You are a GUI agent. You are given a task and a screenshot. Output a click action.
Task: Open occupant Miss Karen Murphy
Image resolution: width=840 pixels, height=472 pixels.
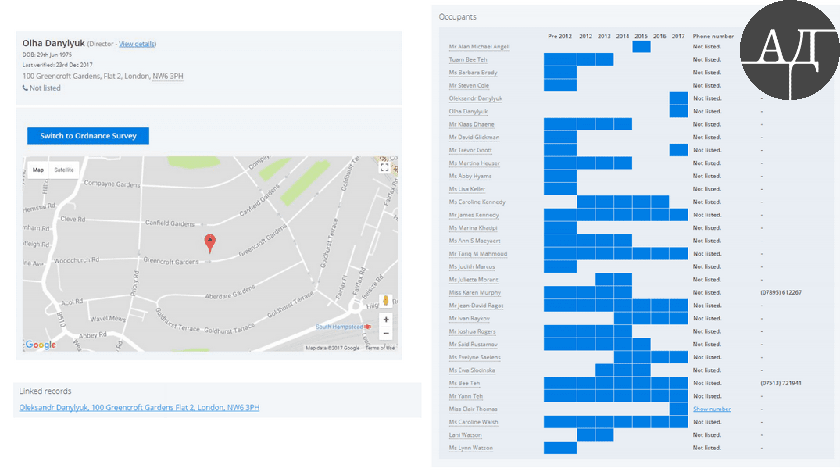[477, 292]
